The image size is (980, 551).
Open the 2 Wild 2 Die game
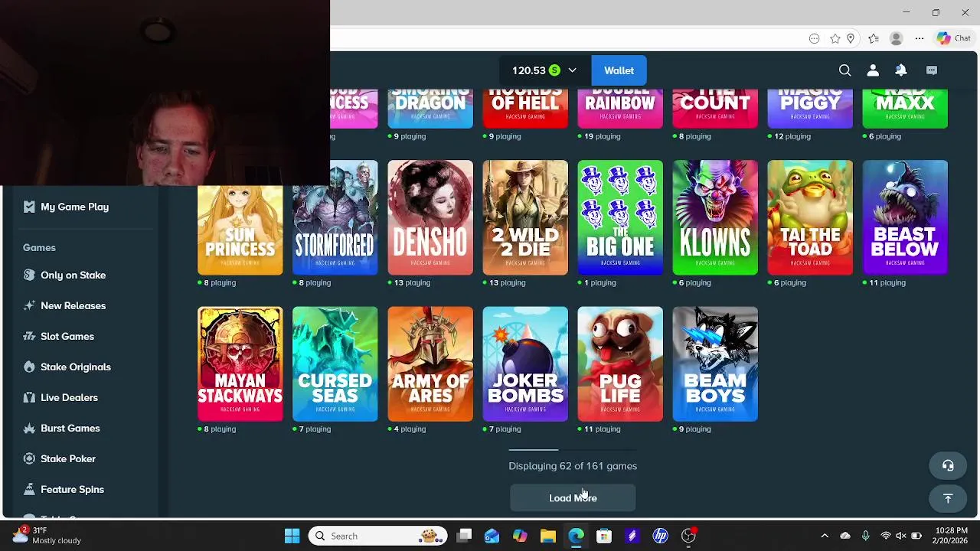pos(525,217)
